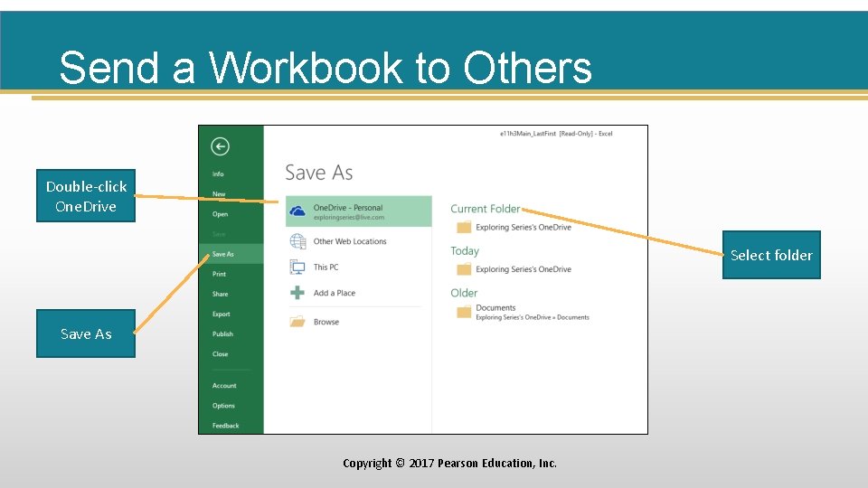Open the Print page

click(x=219, y=274)
